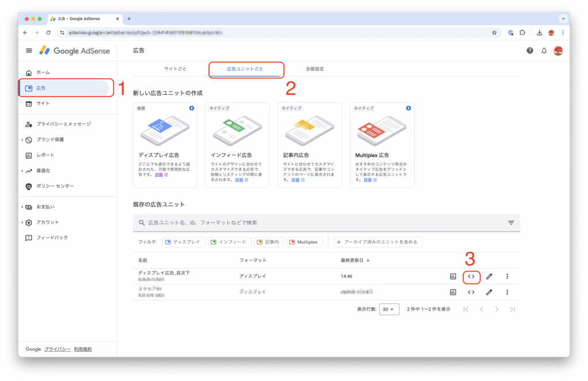Open 利用規約 footer link
This screenshot has height=381, width=588.
(x=83, y=349)
